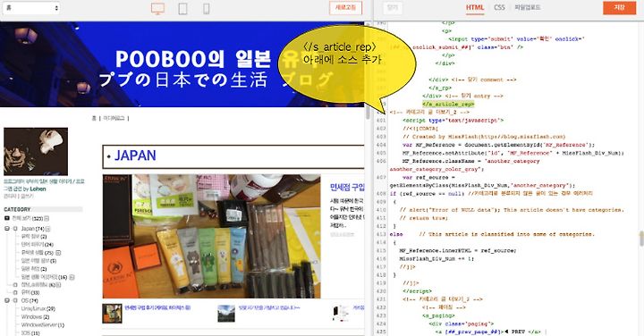Click the code editor vertical scrollbar handle
The width and height of the screenshot is (644, 336).
pyautogui.click(x=641, y=239)
